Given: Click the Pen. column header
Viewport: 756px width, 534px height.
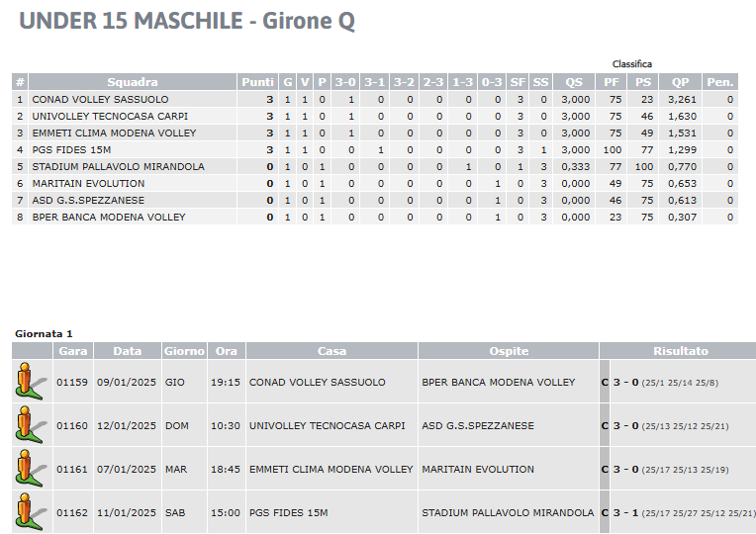Looking at the screenshot, I should point(720,82).
